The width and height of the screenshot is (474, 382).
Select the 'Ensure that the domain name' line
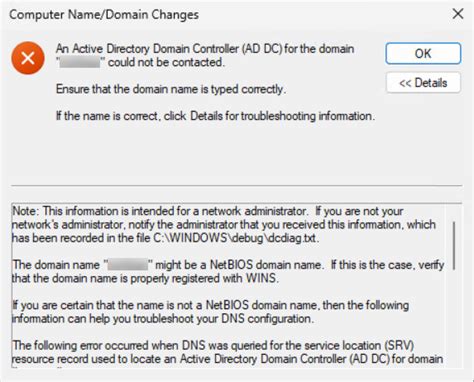click(171, 89)
